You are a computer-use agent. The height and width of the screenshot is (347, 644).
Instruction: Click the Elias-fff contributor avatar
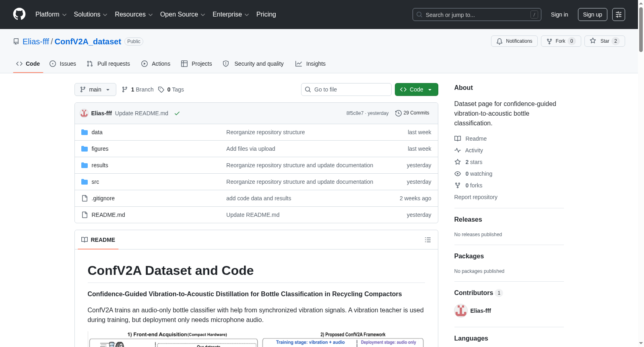tap(461, 311)
